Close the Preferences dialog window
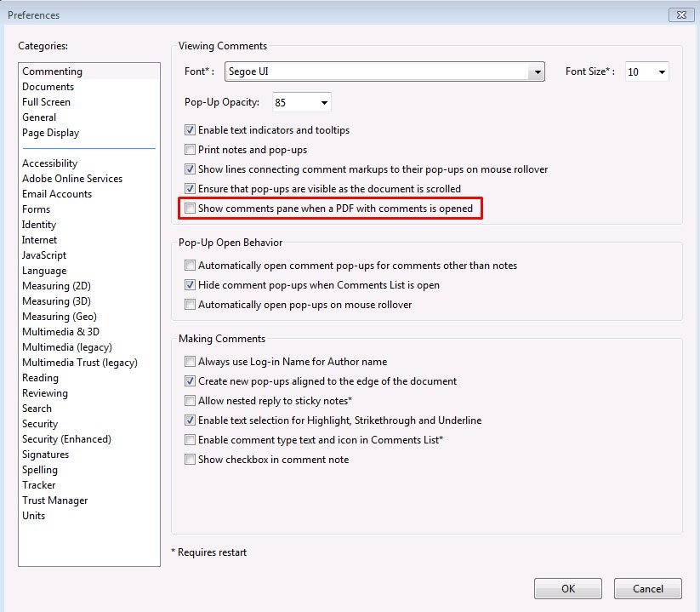The height and width of the screenshot is (612, 700). [x=681, y=14]
